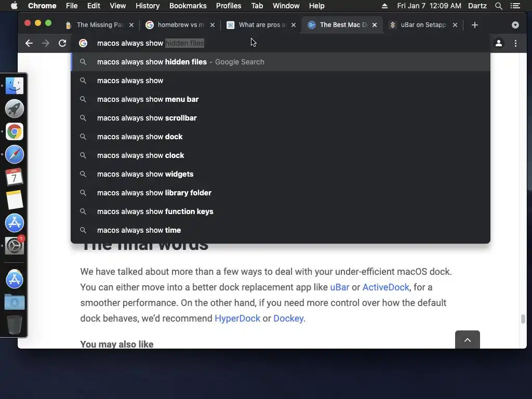Viewport: 532px width, 399px height.
Task: Click the Chrome back arrow button
Action: point(29,43)
